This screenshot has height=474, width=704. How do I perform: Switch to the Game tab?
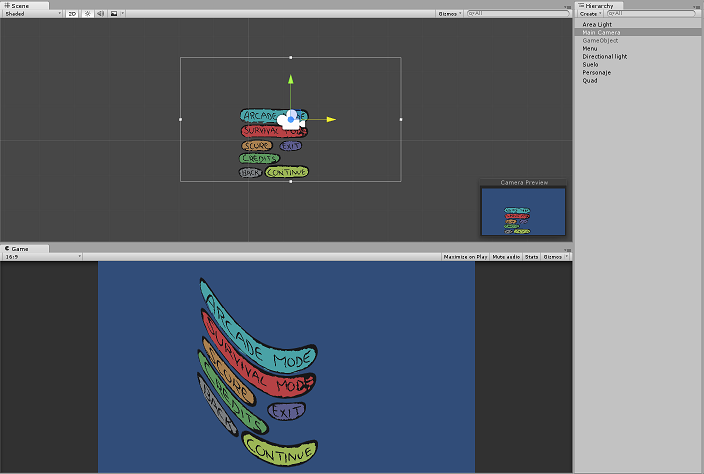[x=19, y=248]
